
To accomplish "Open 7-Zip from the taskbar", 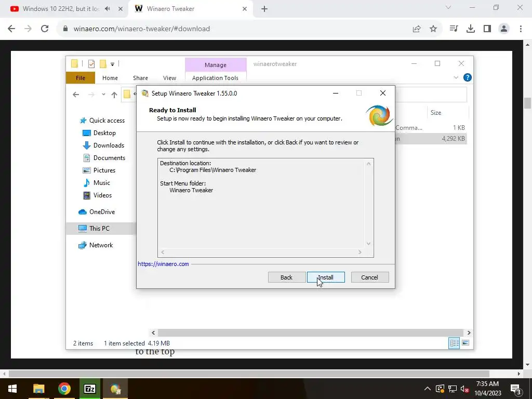I will (89, 389).
